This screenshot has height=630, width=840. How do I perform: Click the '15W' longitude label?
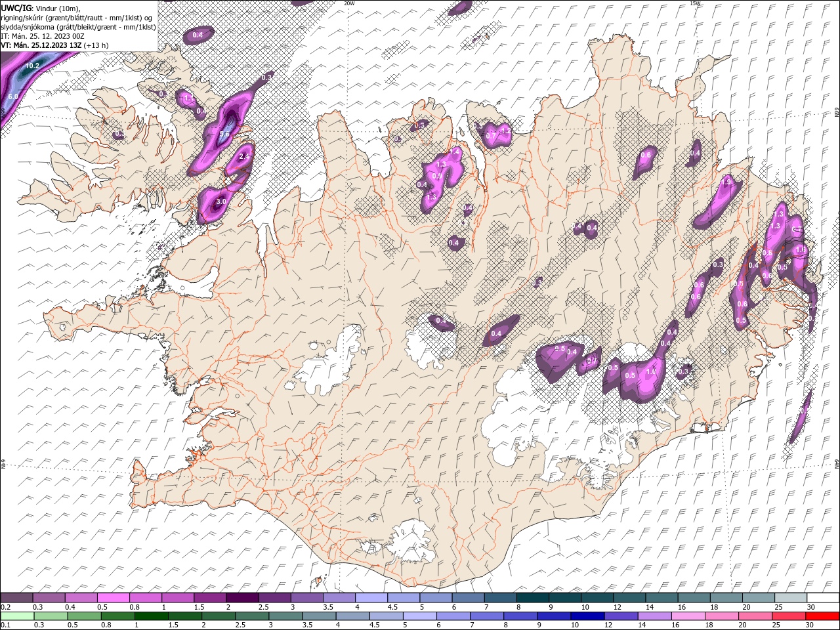[x=695, y=3]
